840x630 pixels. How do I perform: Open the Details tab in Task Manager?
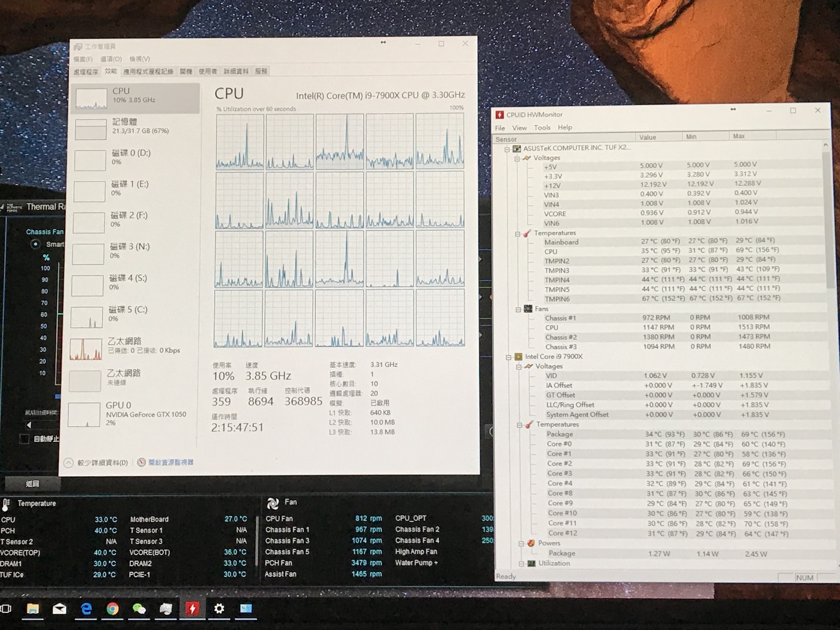pyautogui.click(x=236, y=71)
